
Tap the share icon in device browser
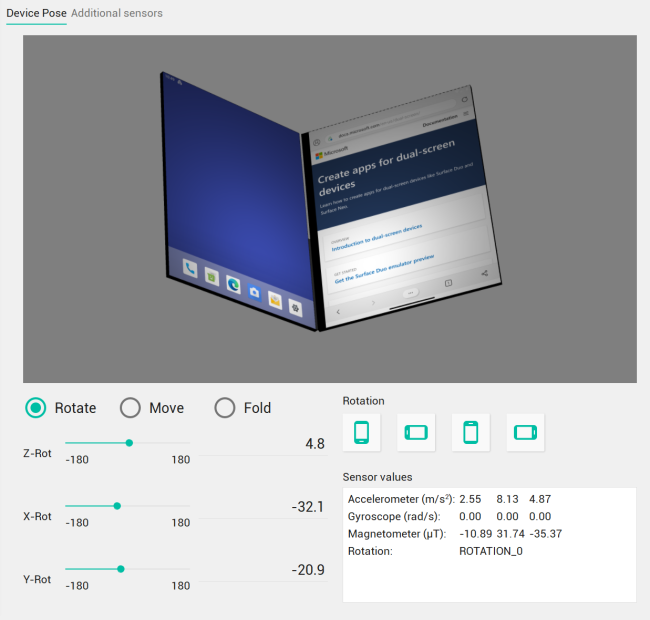pyautogui.click(x=485, y=273)
